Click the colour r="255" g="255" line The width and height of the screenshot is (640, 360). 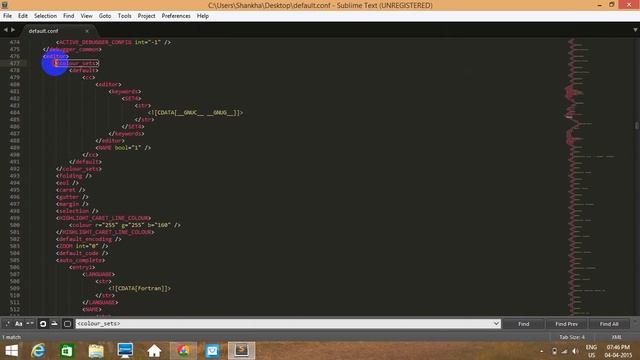coord(125,225)
